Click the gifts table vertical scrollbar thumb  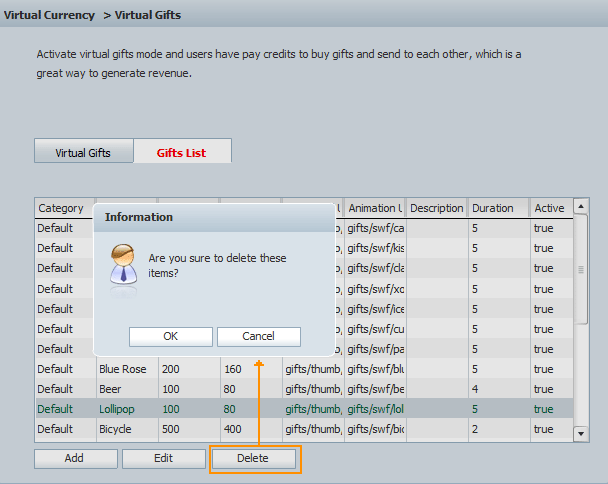click(581, 270)
